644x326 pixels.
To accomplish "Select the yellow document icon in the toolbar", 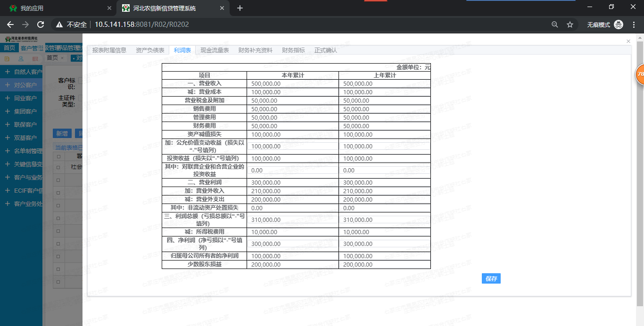I will 7,58.
